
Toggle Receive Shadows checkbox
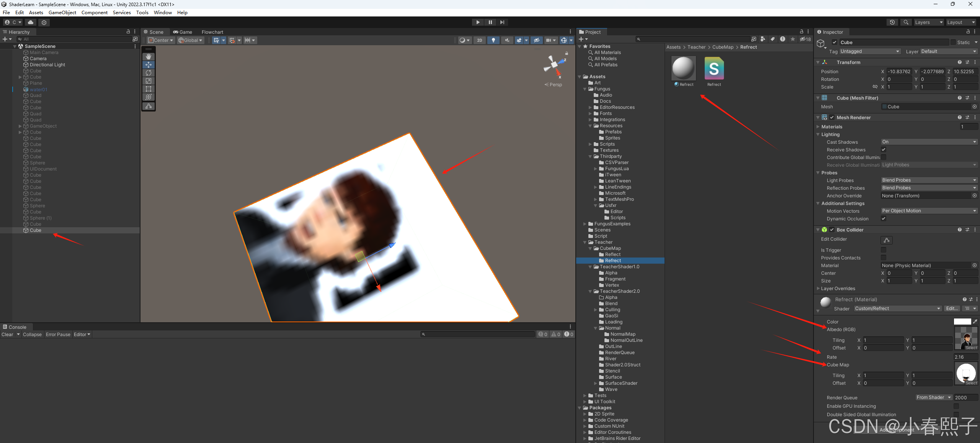click(x=884, y=150)
